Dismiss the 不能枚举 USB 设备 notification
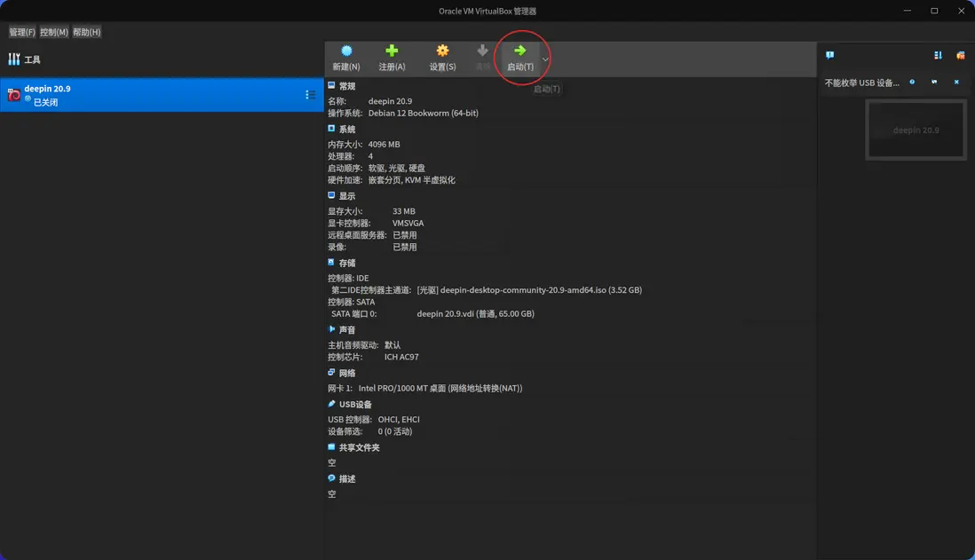975x560 pixels. pyautogui.click(x=956, y=82)
